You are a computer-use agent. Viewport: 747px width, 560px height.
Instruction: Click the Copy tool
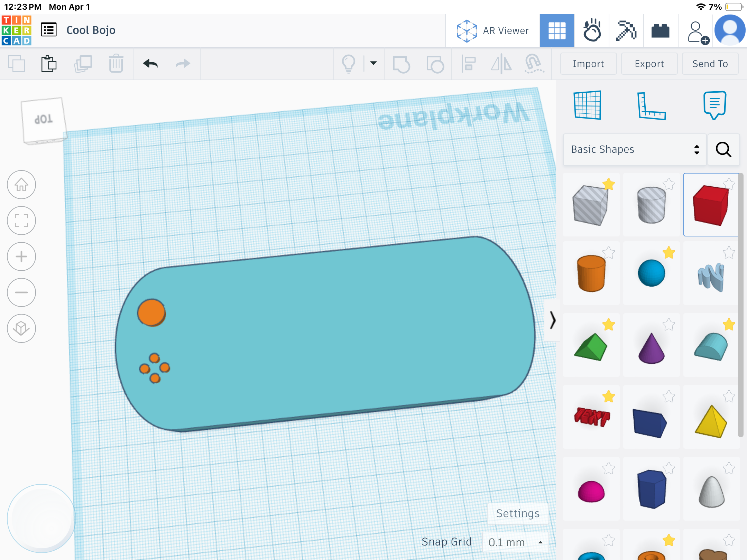pos(17,64)
